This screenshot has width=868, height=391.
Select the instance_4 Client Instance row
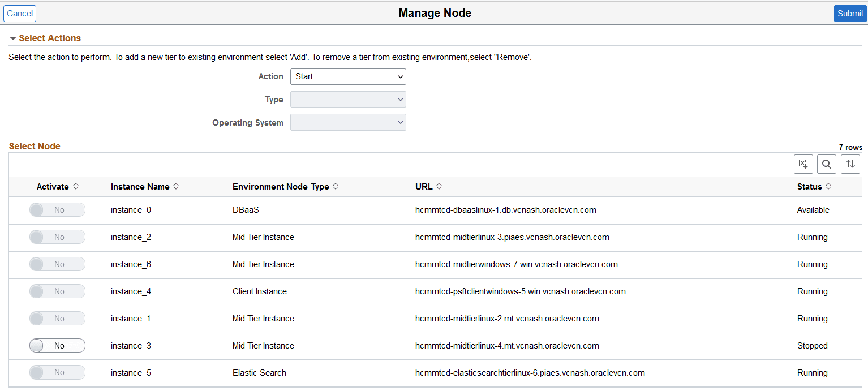click(x=260, y=291)
